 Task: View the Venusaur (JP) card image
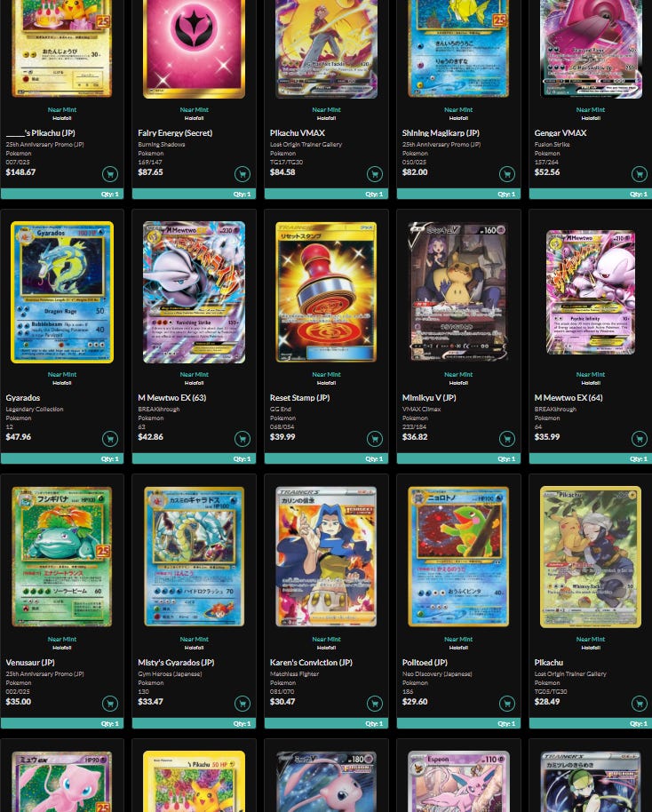coord(61,557)
